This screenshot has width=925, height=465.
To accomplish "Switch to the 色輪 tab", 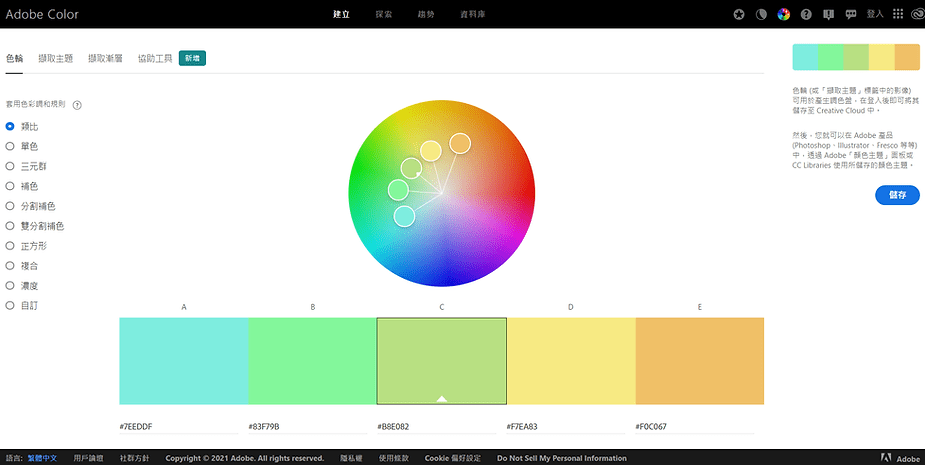I will (14, 58).
